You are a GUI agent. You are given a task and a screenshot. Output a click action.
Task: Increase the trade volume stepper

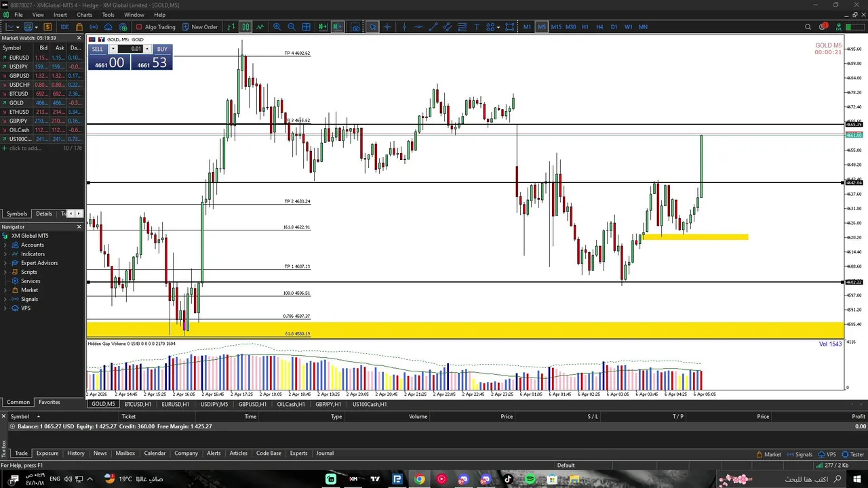point(147,49)
